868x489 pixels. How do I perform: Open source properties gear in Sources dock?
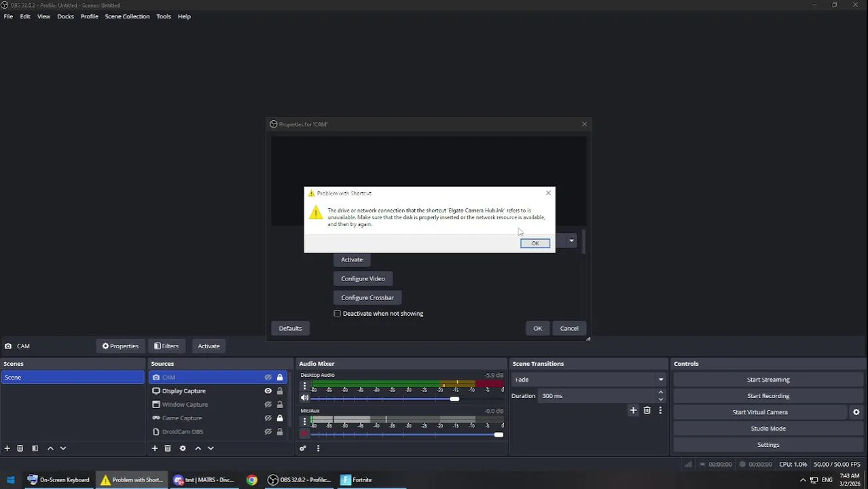(x=183, y=448)
